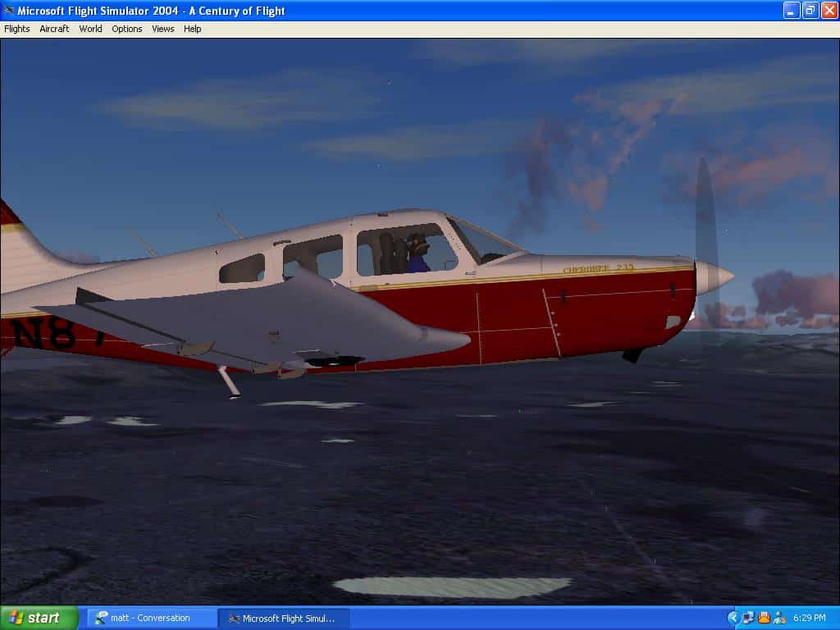
Task: Open the Help menu
Action: pos(192,29)
